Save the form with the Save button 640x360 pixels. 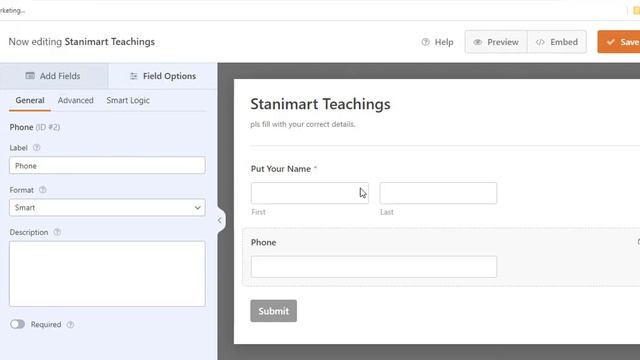619,42
